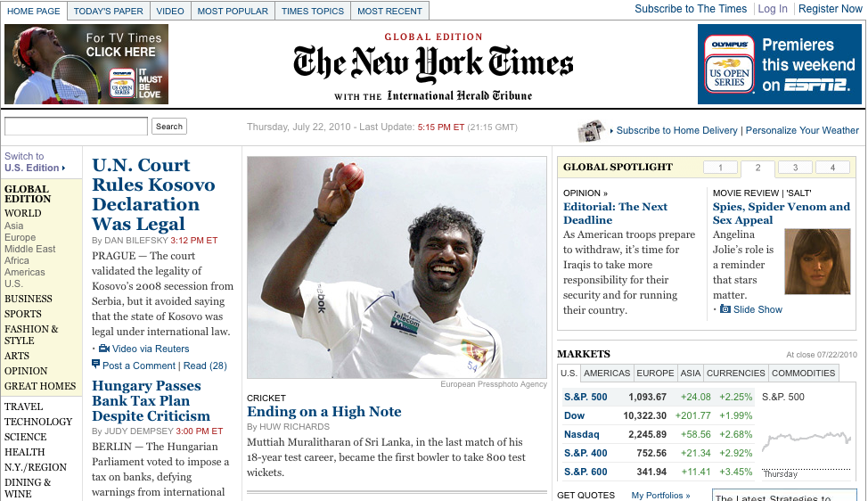Image resolution: width=868 pixels, height=501 pixels.
Task: Open the Health section
Action: [24, 452]
